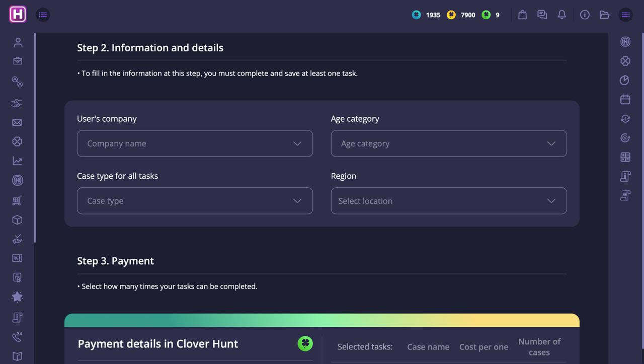Click the chat messages icon in top bar
Image resolution: width=644 pixels, height=364 pixels.
(x=542, y=15)
